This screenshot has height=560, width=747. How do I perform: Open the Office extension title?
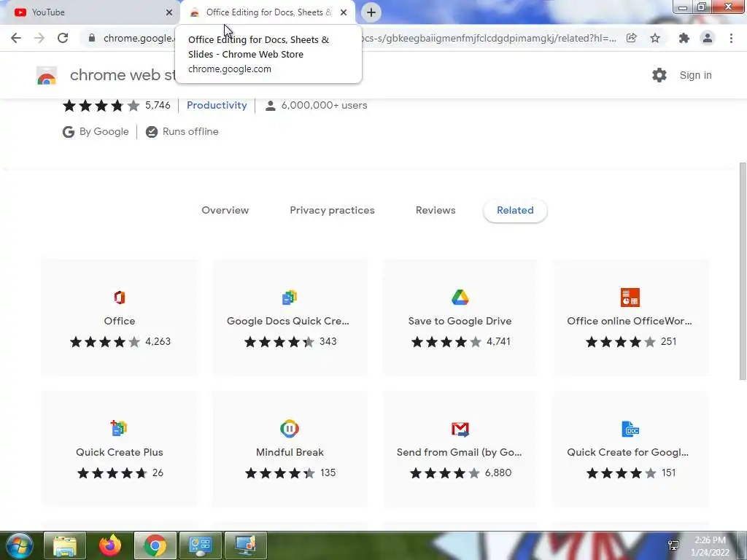point(120,321)
